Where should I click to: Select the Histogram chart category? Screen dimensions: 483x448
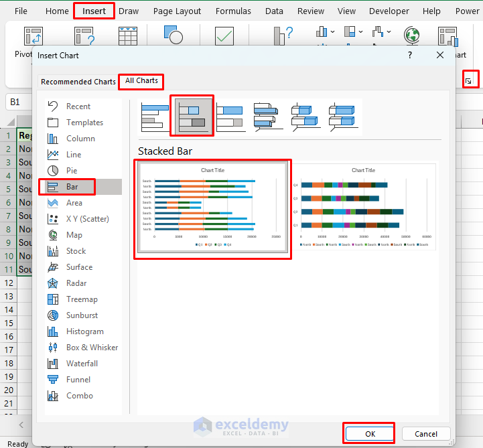pos(83,331)
